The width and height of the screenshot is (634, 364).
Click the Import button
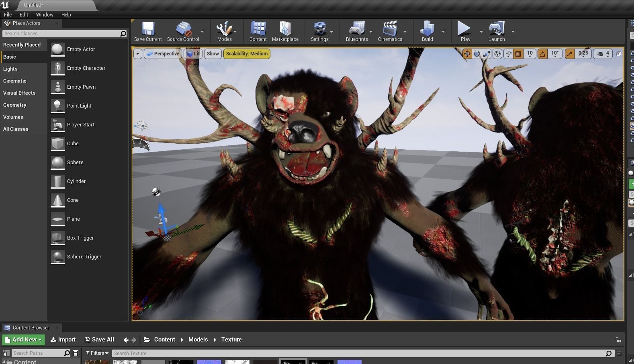click(63, 340)
